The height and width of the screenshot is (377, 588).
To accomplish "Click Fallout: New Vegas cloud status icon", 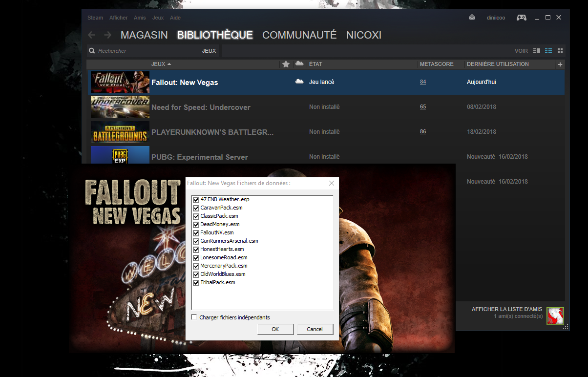I will 299,82.
